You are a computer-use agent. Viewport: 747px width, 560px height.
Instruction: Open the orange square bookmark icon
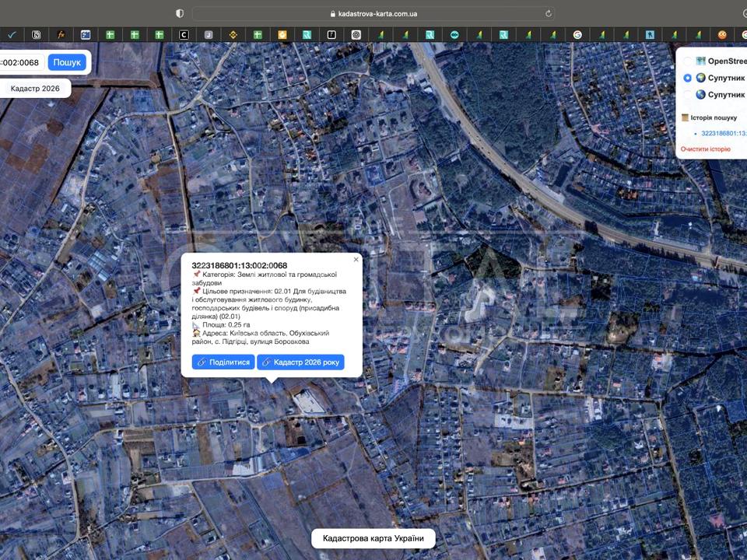coord(282,34)
